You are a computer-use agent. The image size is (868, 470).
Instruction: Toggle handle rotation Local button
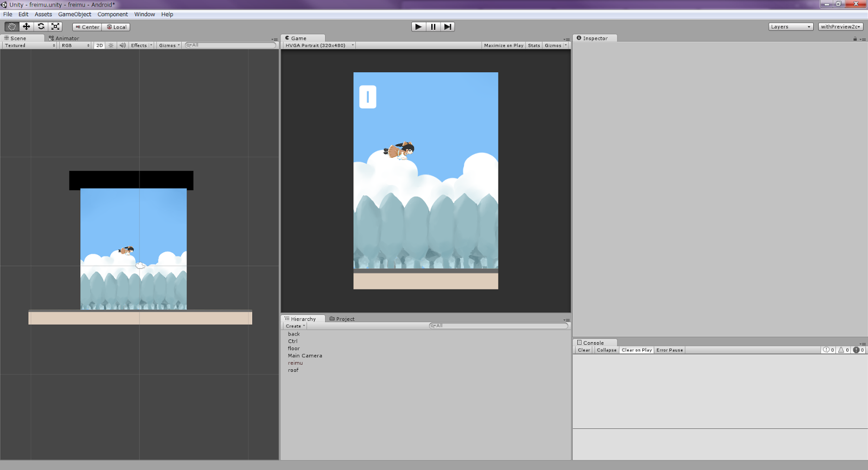116,27
